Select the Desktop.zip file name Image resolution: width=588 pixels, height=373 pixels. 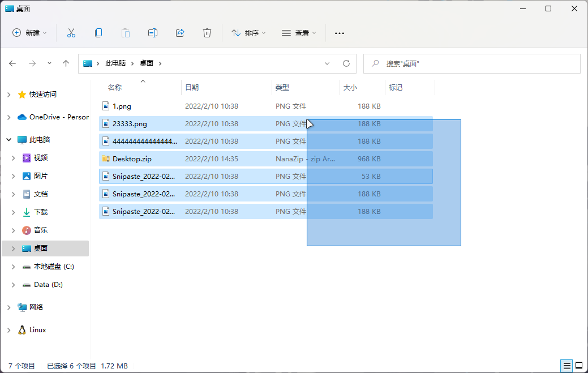click(132, 159)
